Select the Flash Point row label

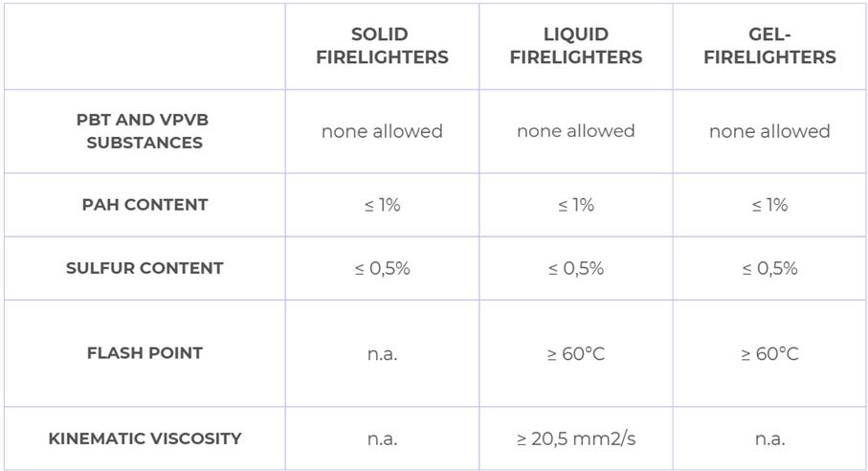coord(145,353)
